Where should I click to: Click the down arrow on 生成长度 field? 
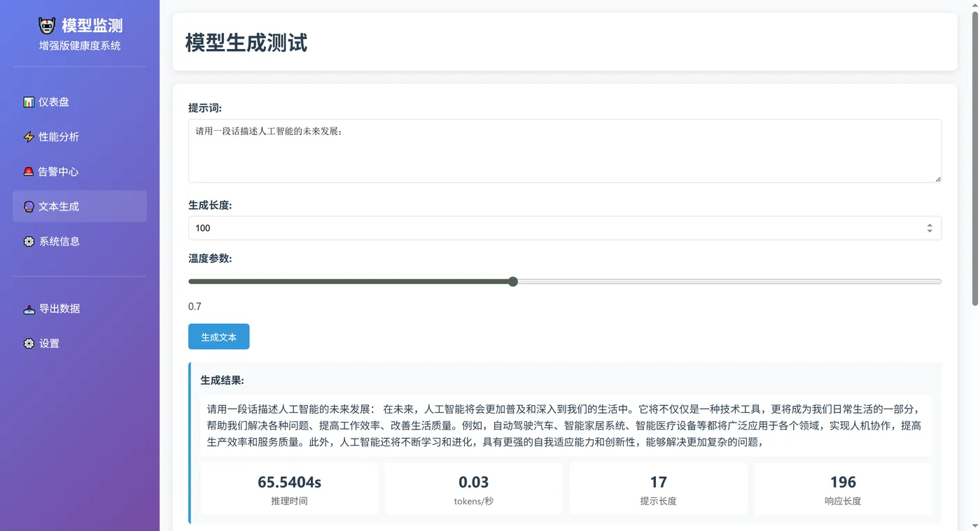click(930, 231)
